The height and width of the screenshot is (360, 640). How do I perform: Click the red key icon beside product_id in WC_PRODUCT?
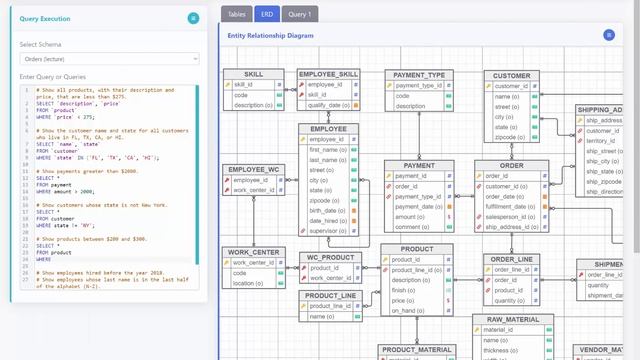[x=304, y=268]
